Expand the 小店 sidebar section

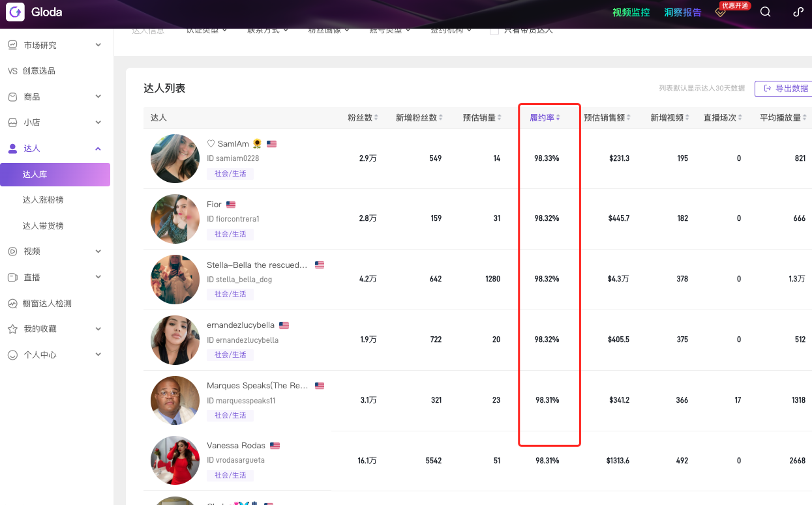98,123
